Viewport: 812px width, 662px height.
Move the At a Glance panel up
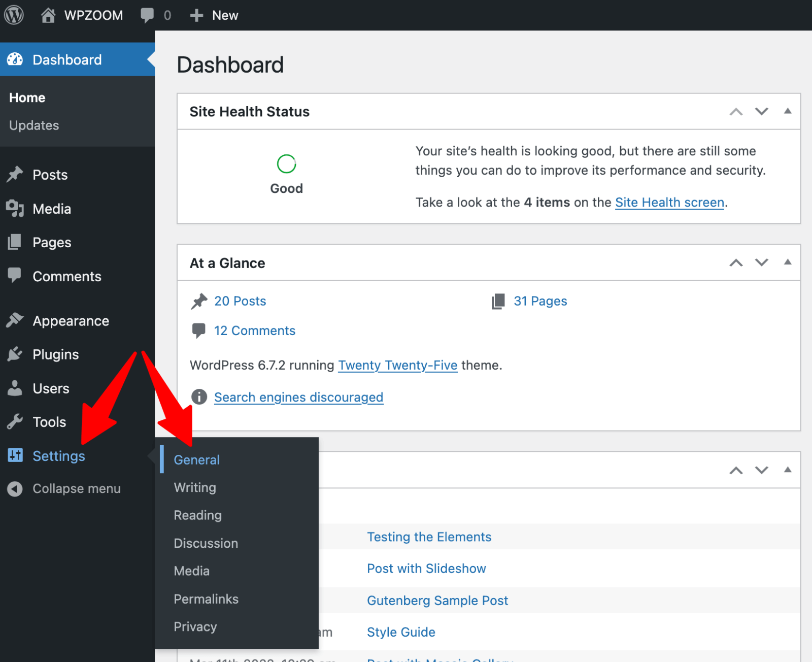click(x=736, y=262)
